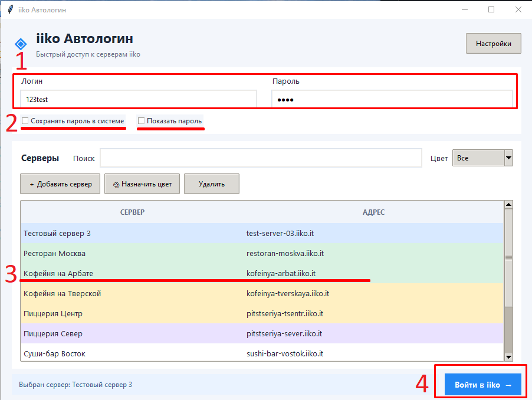Open the Настройки settings button
The image size is (532, 400).
pos(493,44)
